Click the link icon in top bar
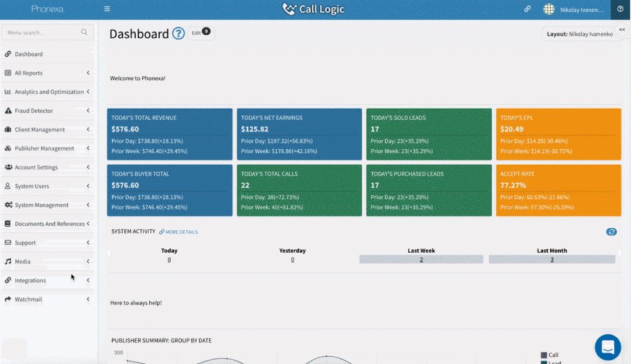 click(527, 9)
